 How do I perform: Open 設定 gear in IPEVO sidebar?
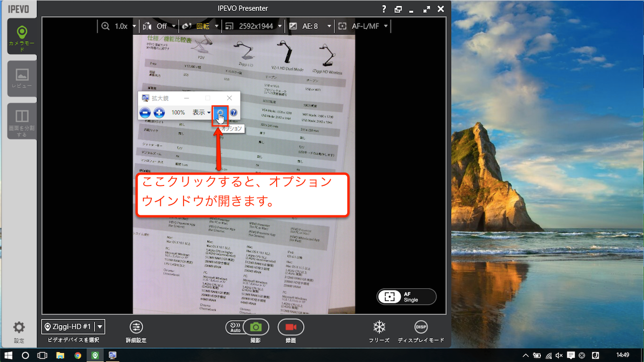pyautogui.click(x=19, y=331)
